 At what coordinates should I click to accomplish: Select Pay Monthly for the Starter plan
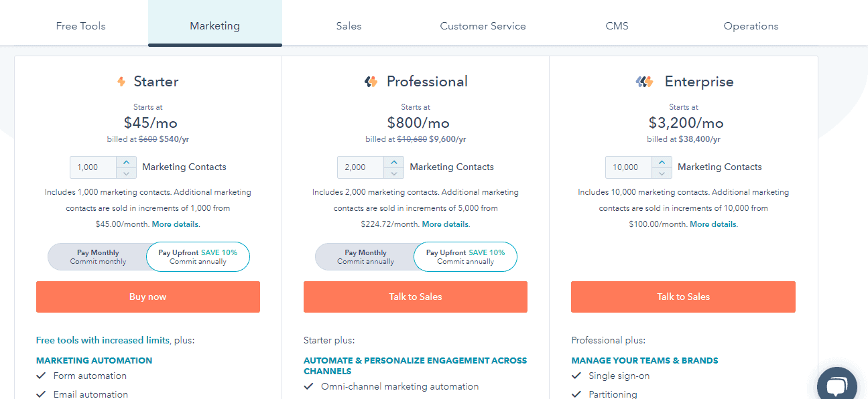tap(98, 256)
